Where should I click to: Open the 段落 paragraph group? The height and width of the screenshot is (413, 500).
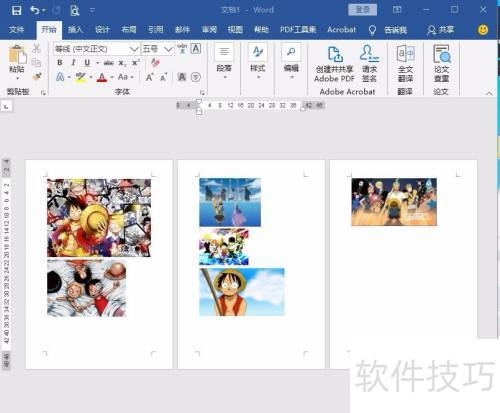(x=224, y=62)
